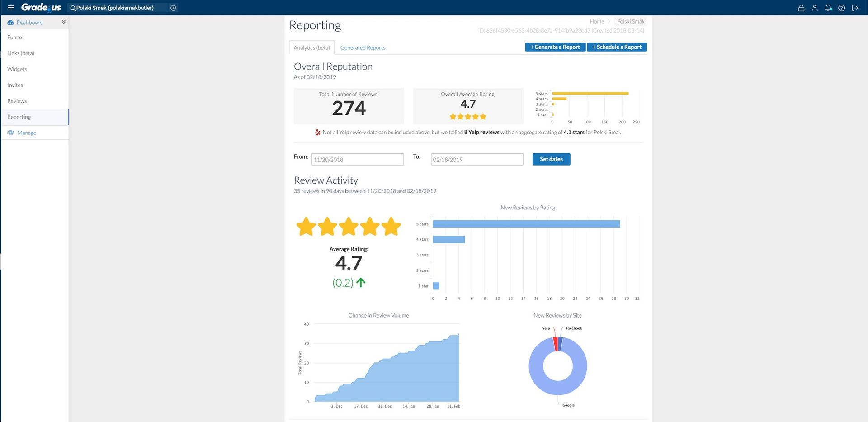Click the From date input field
The height and width of the screenshot is (422, 868).
358,159
